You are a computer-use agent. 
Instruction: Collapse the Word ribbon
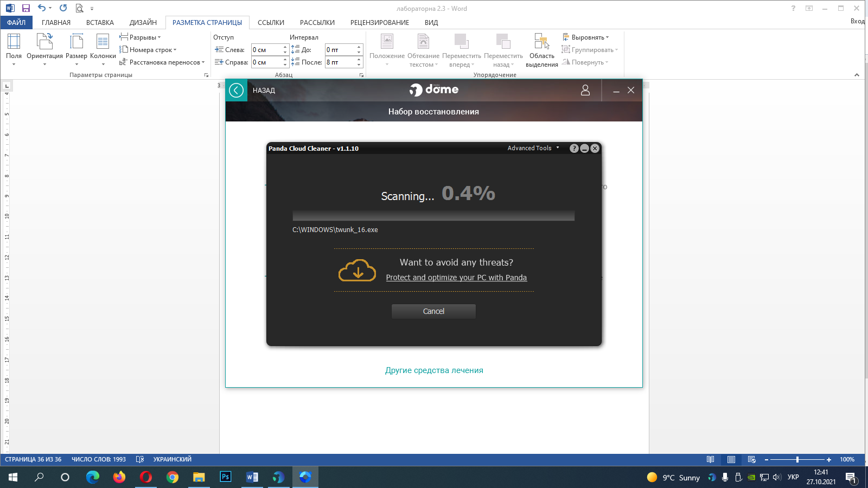point(857,75)
